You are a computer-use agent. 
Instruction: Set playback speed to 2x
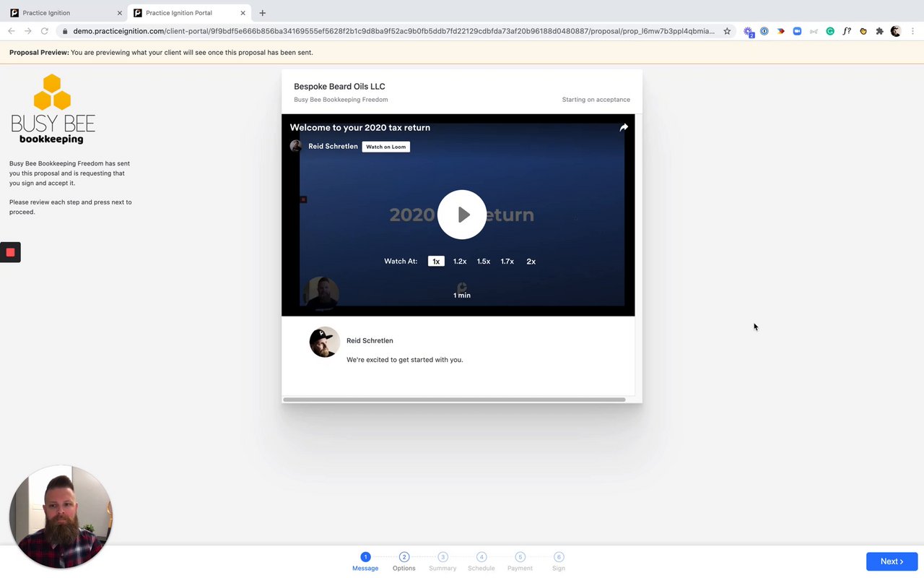(531, 262)
